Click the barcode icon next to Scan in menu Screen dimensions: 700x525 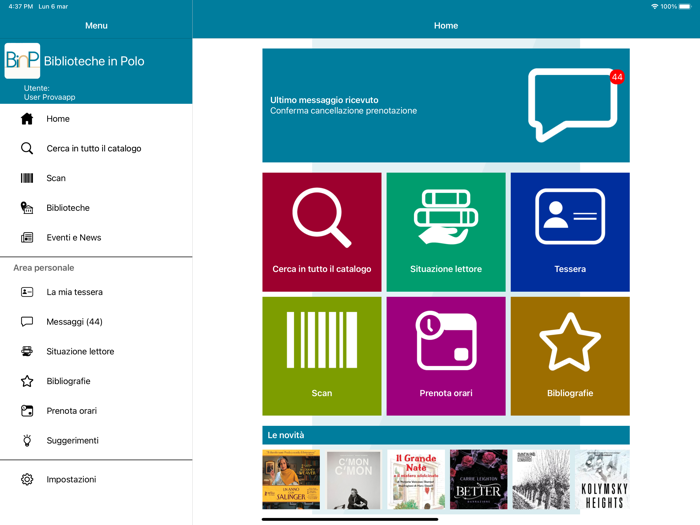[x=27, y=178]
